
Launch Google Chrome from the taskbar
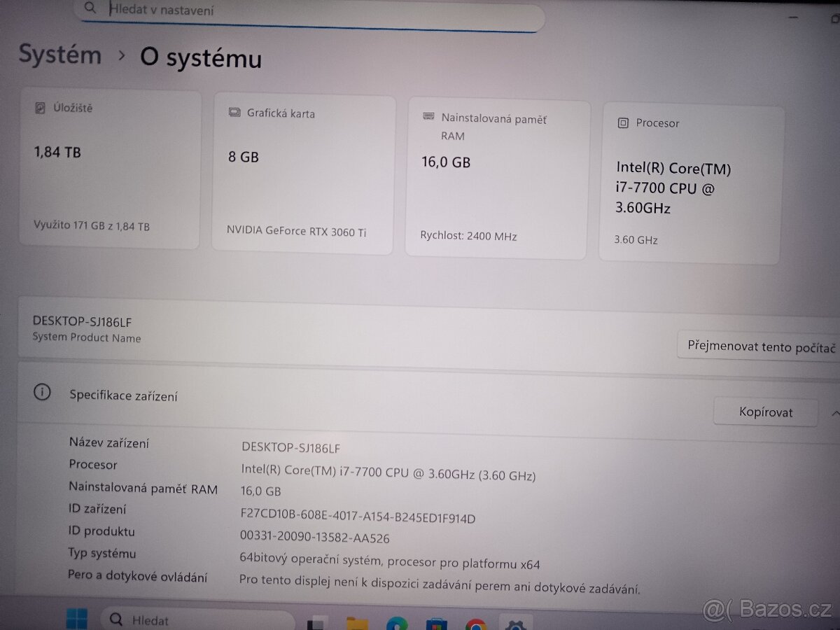pyautogui.click(x=478, y=623)
